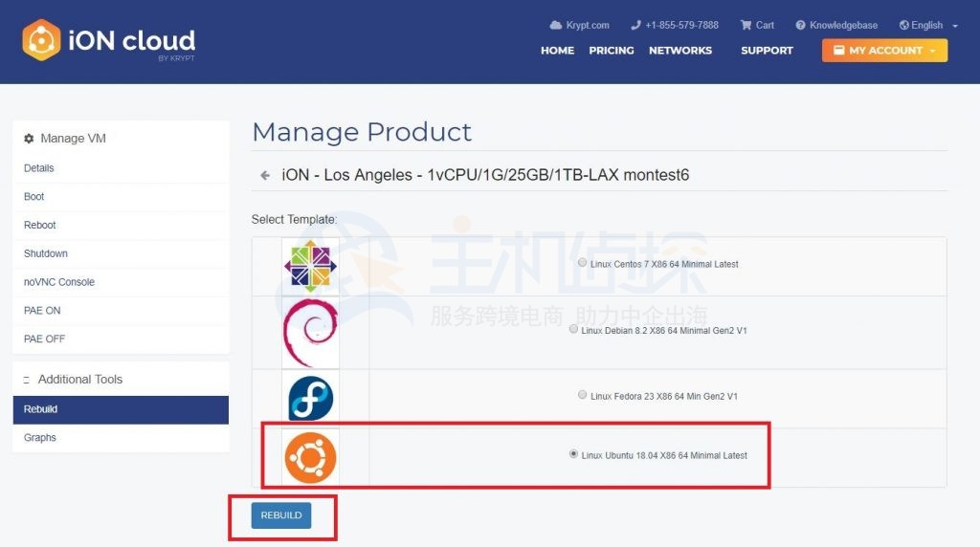980x547 pixels.
Task: Click the back arrow beside product name
Action: 265,175
